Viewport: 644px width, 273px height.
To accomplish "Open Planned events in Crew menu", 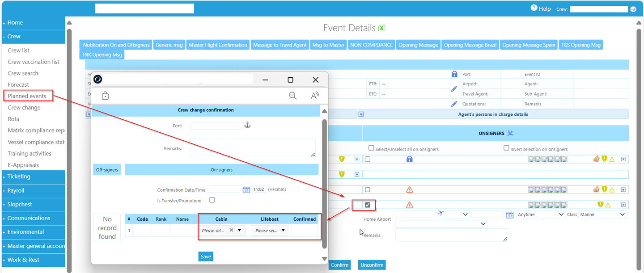I will 27,96.
